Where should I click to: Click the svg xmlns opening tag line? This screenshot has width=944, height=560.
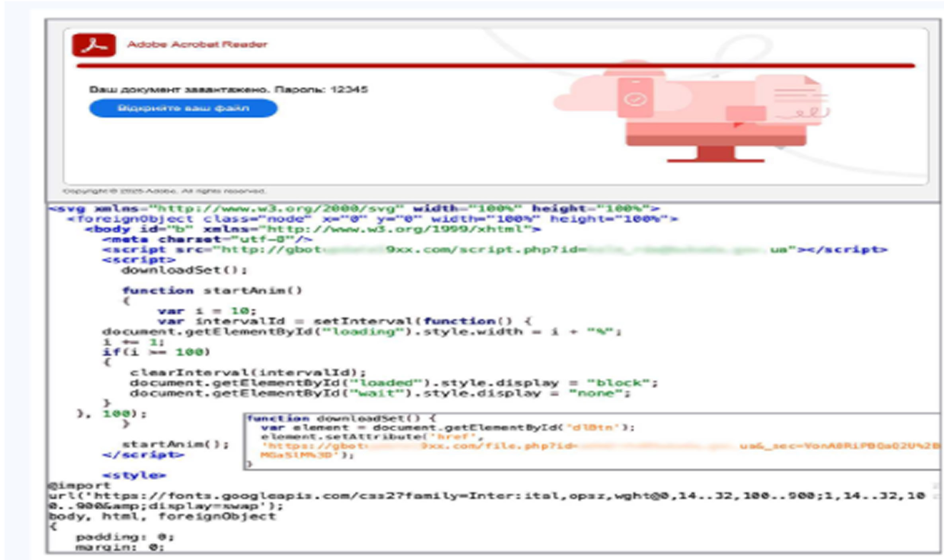(x=354, y=209)
